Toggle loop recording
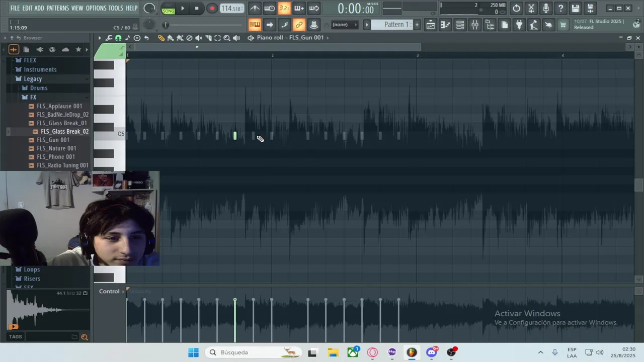The width and height of the screenshot is (644, 362). point(314,8)
